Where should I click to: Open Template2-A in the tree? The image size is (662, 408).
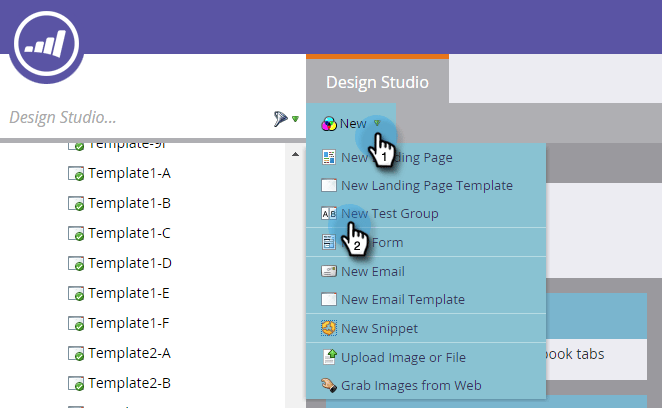129,353
